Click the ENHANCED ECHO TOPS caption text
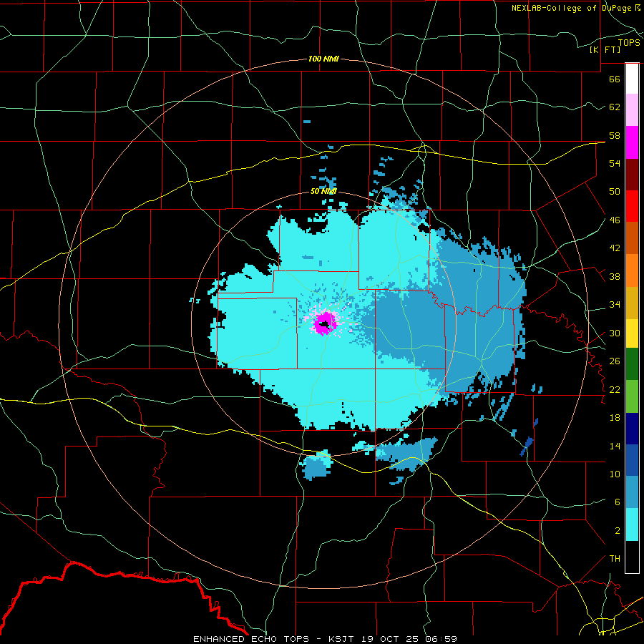This screenshot has height=644, width=644. 251,639
